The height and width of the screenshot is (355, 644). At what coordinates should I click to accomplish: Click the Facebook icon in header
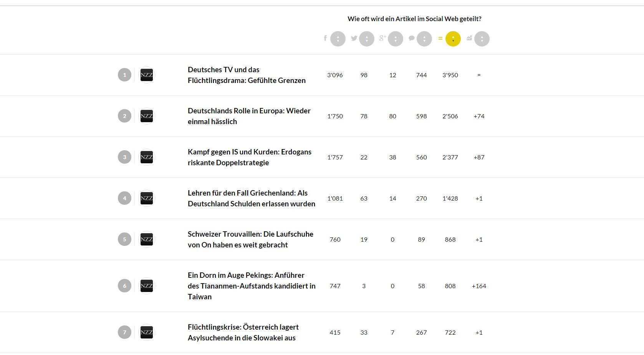[x=325, y=38]
